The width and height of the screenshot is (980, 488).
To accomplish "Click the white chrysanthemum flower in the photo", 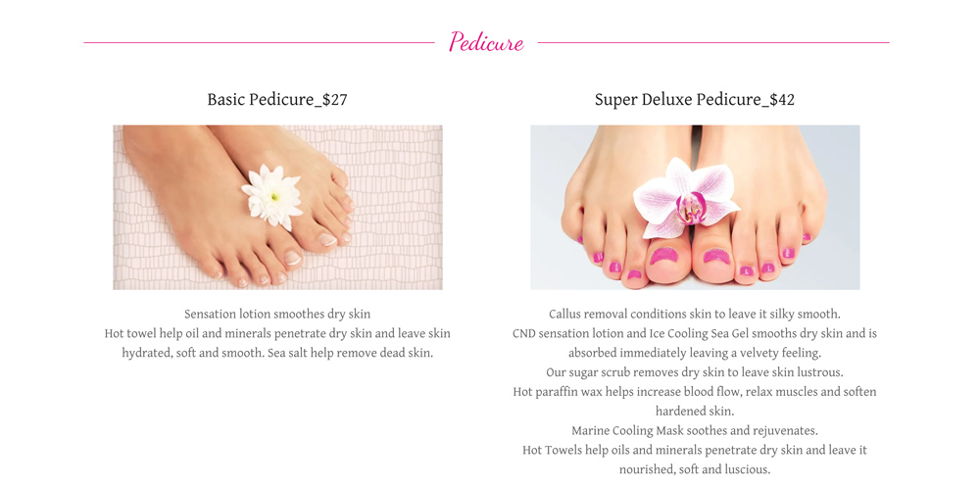I will [x=272, y=196].
